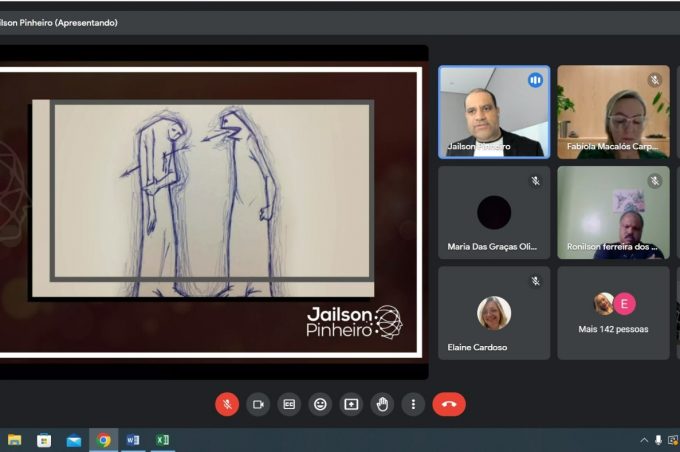
Task: Expand the system tray hidden icons
Action: pyautogui.click(x=644, y=440)
